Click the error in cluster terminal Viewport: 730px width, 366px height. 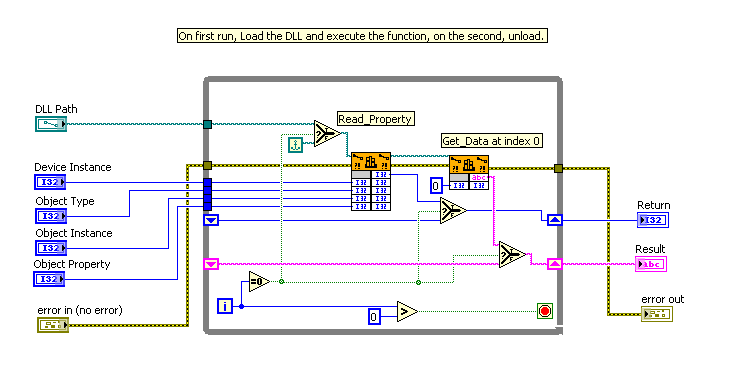click(53, 325)
